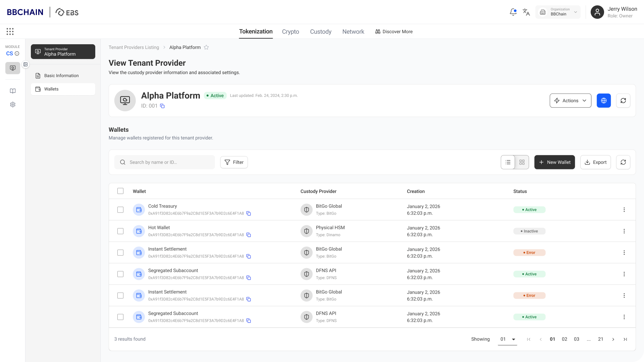Open the apps grid launcher

(x=10, y=32)
